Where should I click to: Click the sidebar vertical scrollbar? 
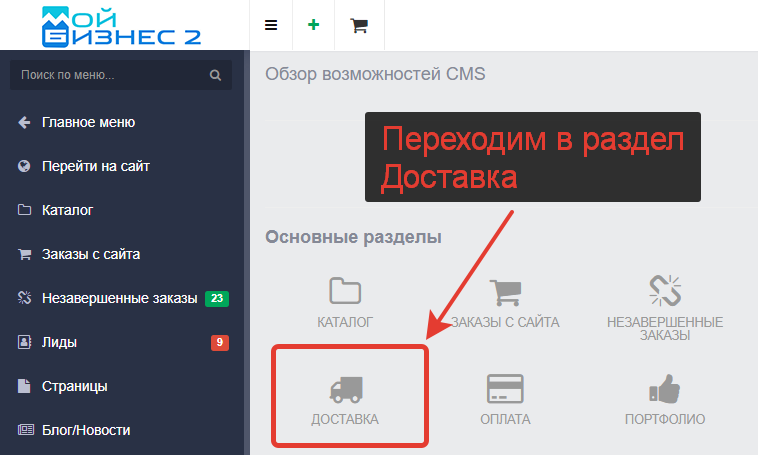coord(247,252)
